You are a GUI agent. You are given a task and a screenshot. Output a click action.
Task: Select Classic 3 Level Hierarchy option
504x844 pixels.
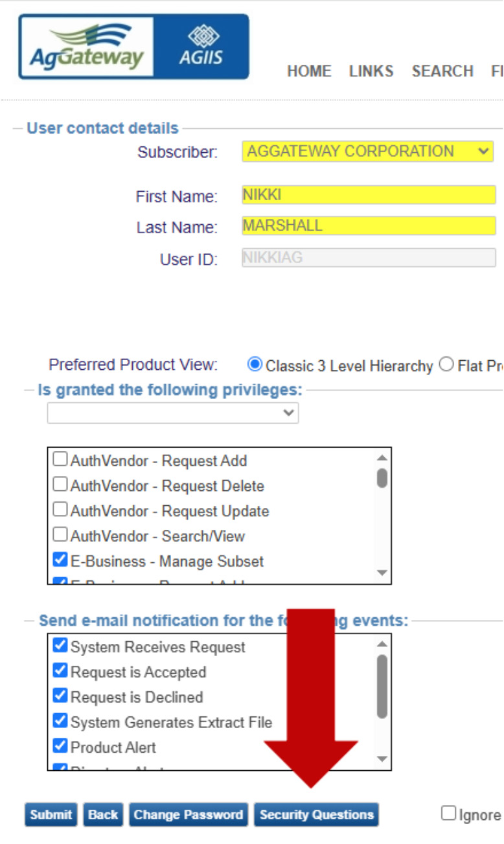[255, 365]
